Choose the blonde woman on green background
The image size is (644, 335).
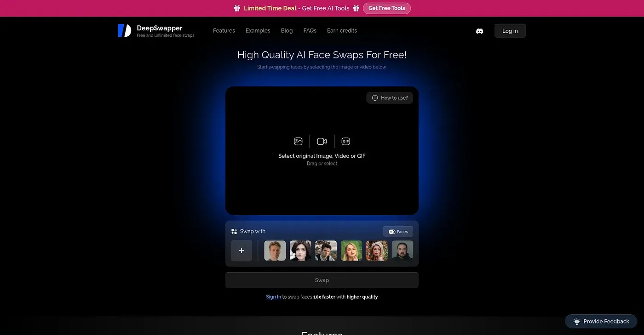351,251
